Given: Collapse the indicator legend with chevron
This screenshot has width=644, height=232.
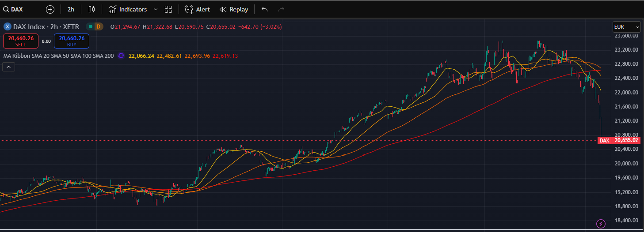Looking at the screenshot, I should [8, 67].
